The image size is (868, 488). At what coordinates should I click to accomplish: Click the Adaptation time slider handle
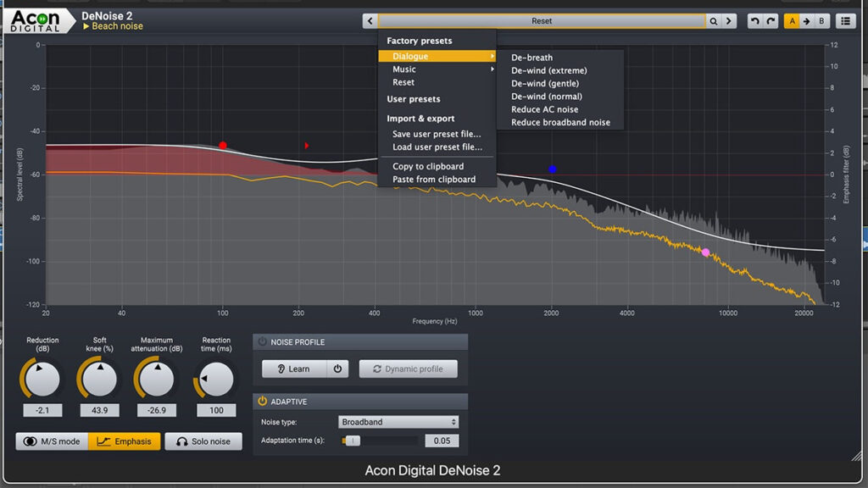click(352, 441)
